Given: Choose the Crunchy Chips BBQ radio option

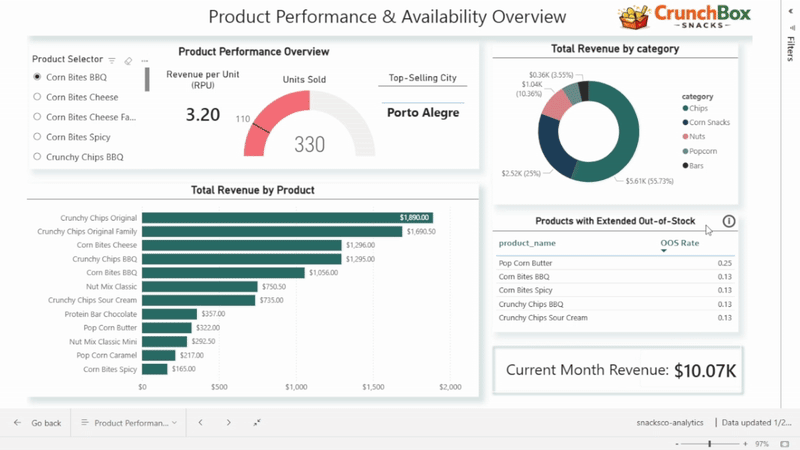Looking at the screenshot, I should click(37, 157).
